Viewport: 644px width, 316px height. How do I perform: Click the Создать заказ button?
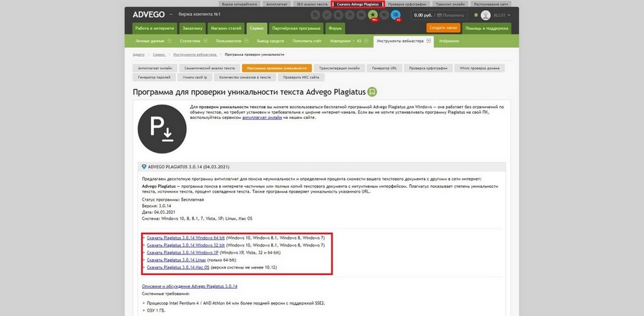[443, 27]
